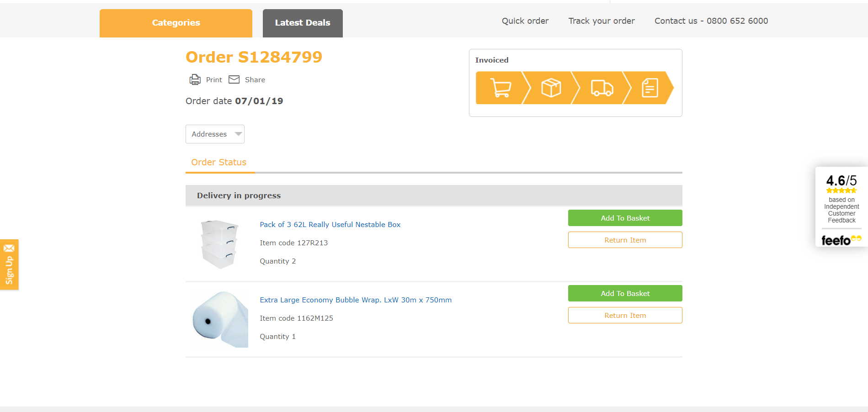Return the Nestable Box item
868x412 pixels.
tap(625, 240)
